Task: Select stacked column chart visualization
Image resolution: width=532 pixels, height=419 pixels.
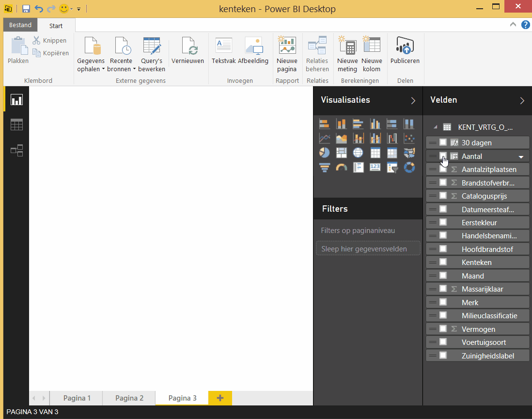Action: click(341, 124)
